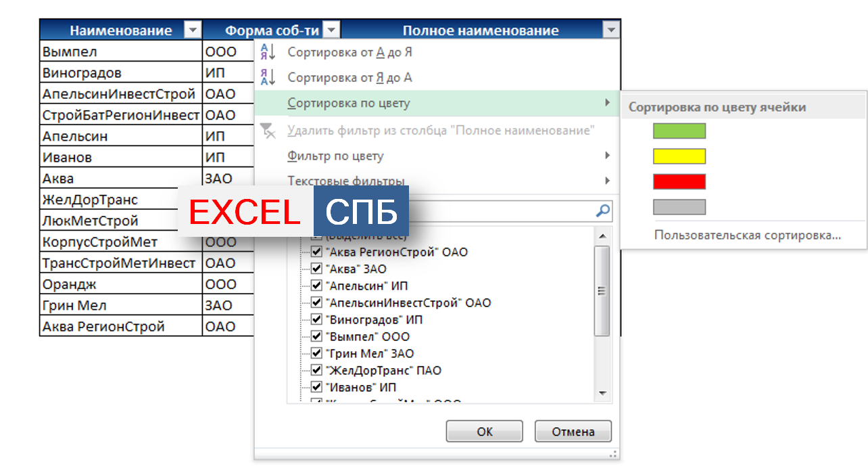Viewport: 868px width, 475px height.
Task: Click the Я-to-A descending sort icon
Action: (x=268, y=77)
